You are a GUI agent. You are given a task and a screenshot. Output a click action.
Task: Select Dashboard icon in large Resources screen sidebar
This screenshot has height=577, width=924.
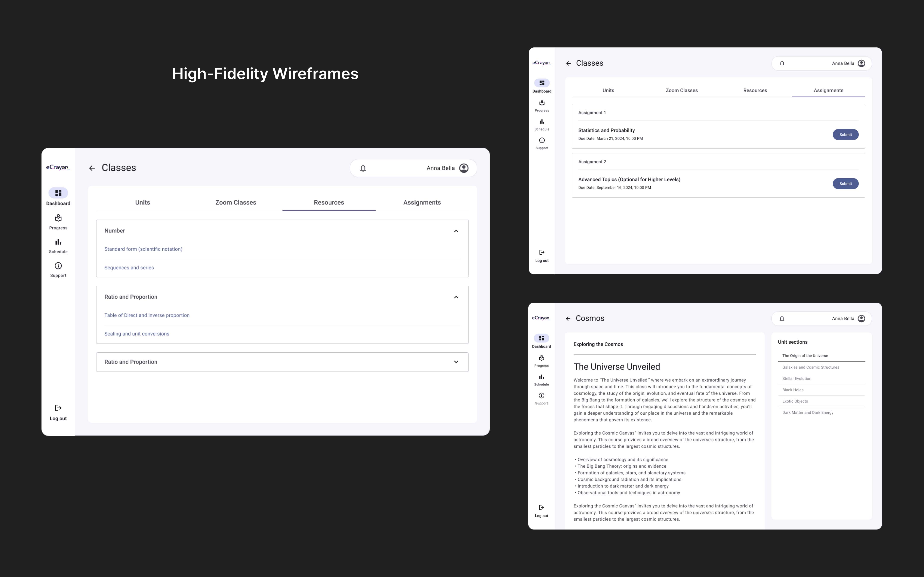coord(58,193)
